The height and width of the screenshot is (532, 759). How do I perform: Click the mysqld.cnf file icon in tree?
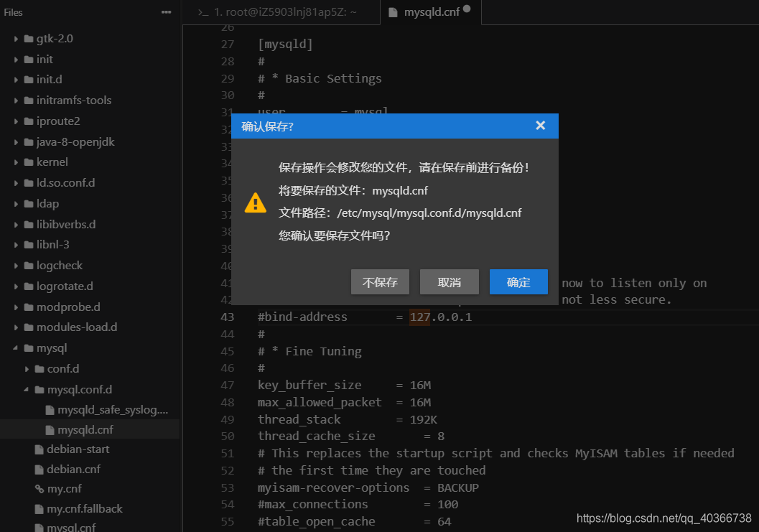(50, 430)
